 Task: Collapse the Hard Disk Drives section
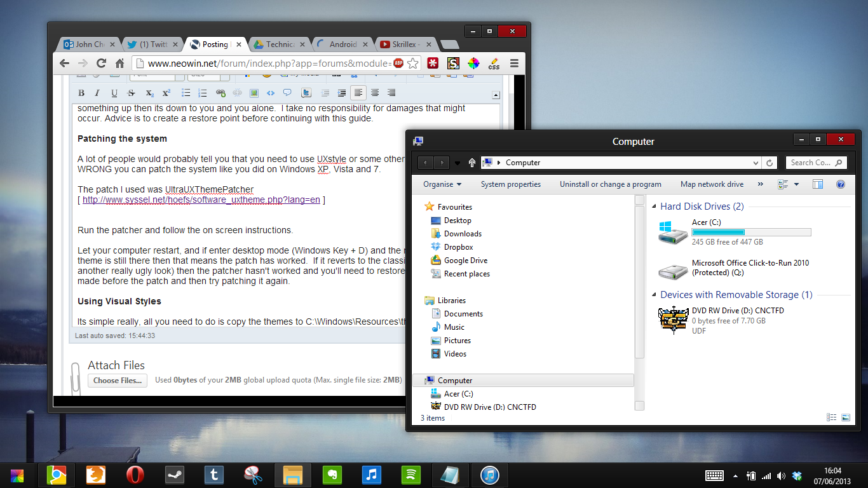point(654,206)
